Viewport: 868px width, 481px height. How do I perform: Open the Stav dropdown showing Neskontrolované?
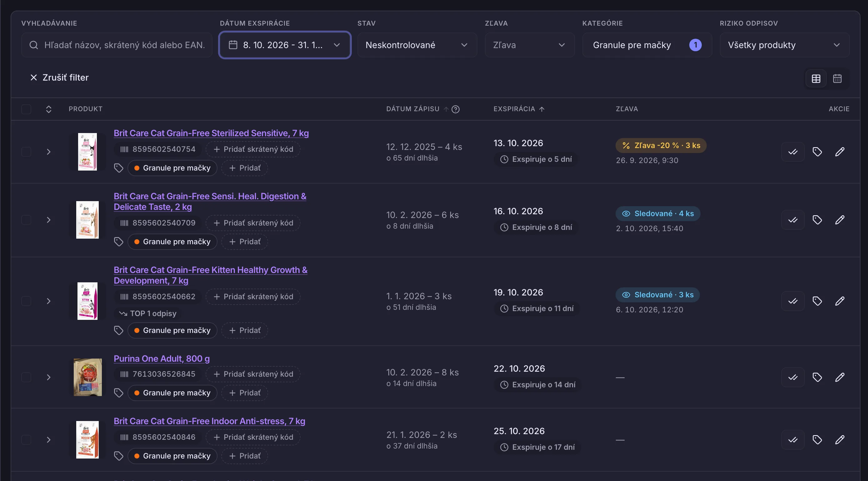click(x=417, y=45)
